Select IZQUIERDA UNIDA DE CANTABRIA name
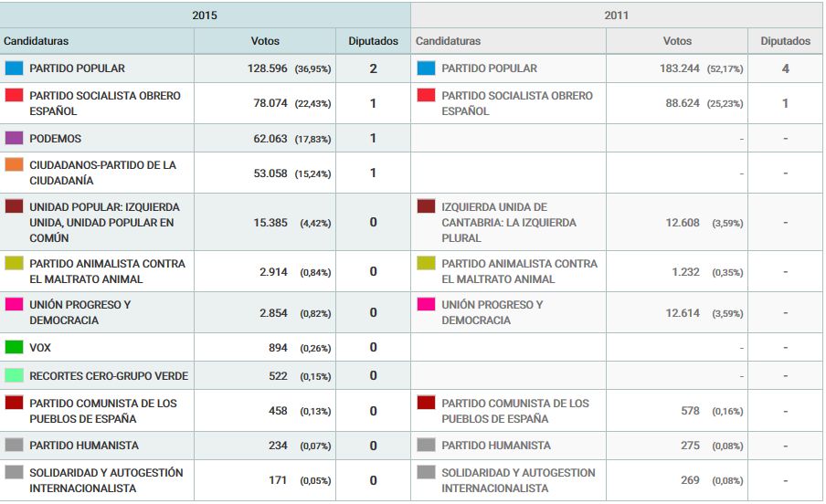Screen dimensions: 826x504 (x=509, y=222)
